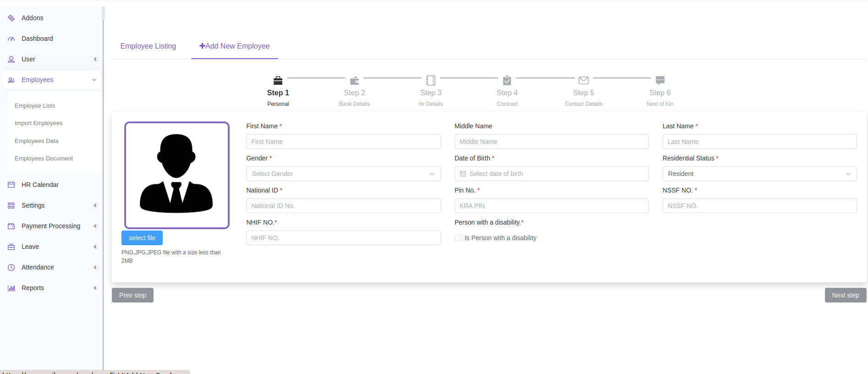This screenshot has width=868, height=374.
Task: Switch to the Employee Listing tab
Action: click(148, 46)
